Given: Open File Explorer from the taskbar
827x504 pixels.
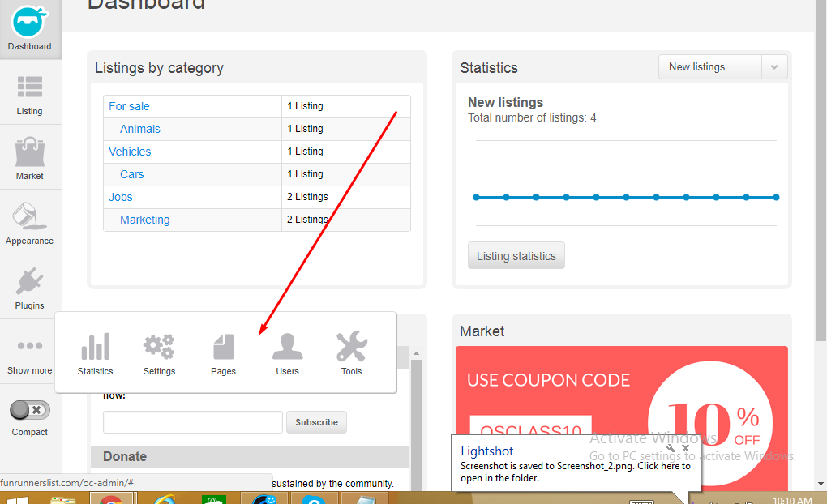Looking at the screenshot, I should point(63,499).
